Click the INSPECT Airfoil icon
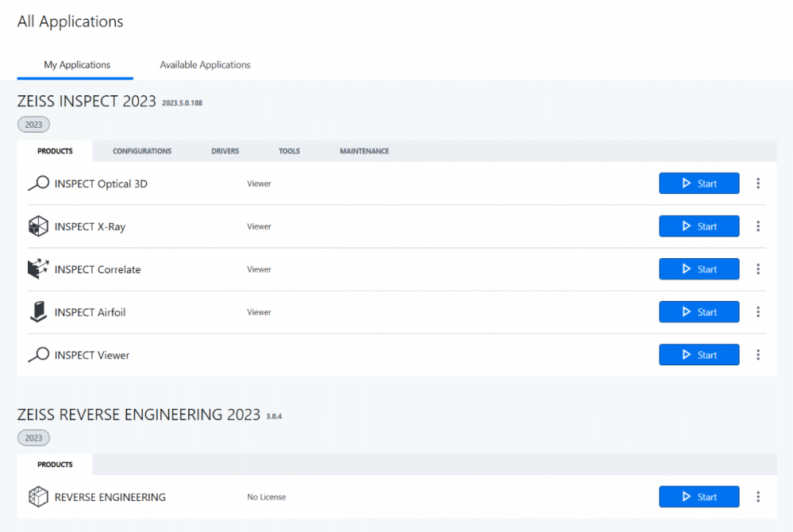This screenshot has width=793, height=532. tap(38, 312)
